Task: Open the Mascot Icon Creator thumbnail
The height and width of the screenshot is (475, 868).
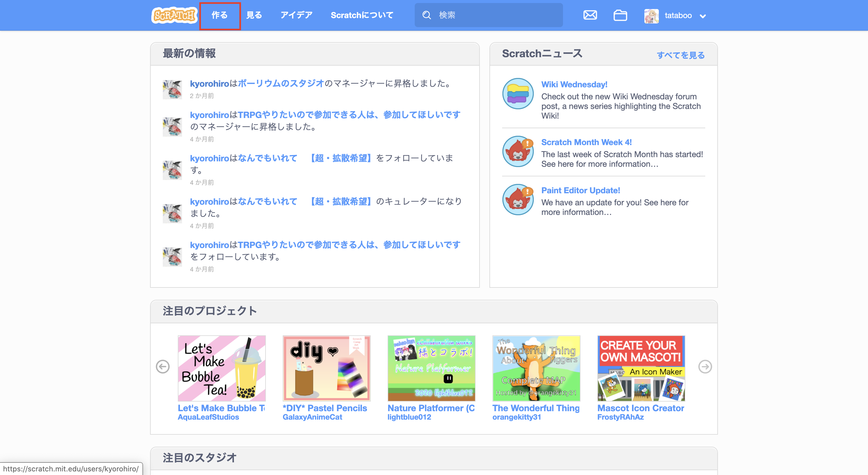Action: click(x=641, y=368)
